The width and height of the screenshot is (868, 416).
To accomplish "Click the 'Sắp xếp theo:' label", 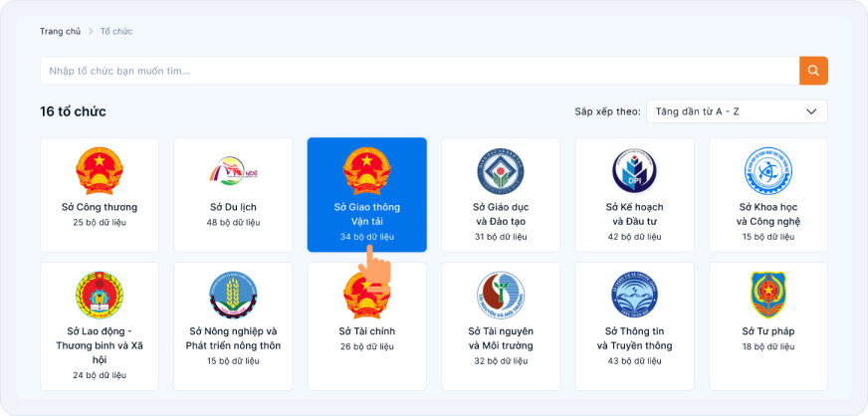I will (607, 111).
